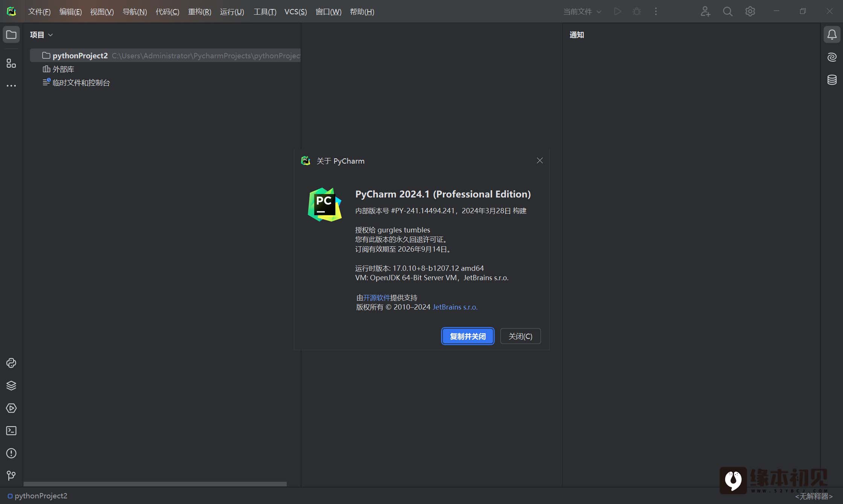Image resolution: width=843 pixels, height=504 pixels.
Task: Open the Notifications bell icon
Action: coord(832,35)
